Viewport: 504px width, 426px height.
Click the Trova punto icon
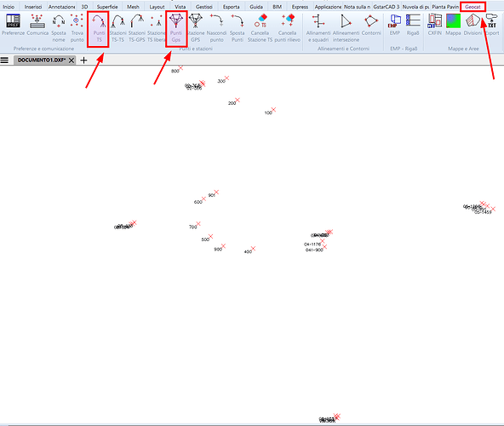(x=77, y=28)
